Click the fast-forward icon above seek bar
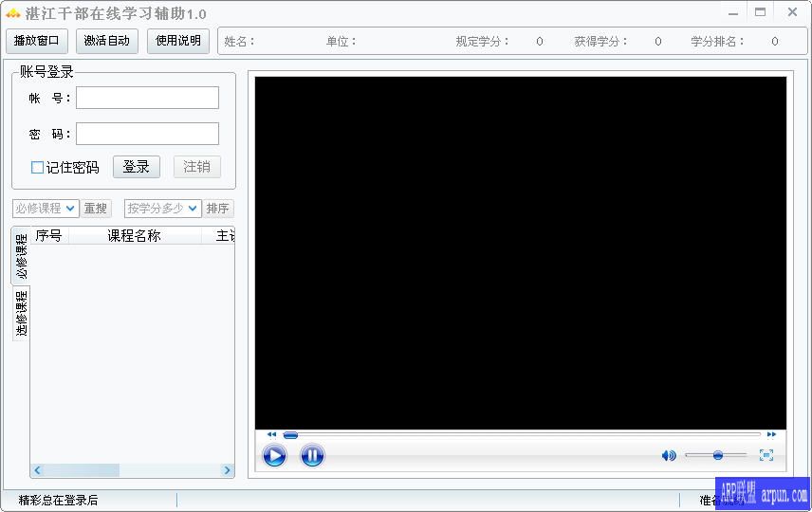 coord(771,434)
